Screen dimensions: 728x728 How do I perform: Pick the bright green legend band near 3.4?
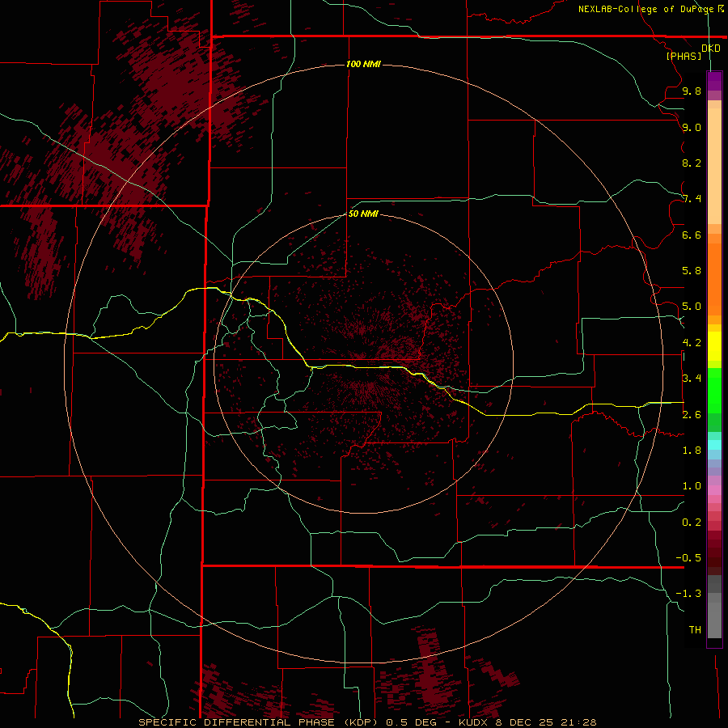[714, 391]
